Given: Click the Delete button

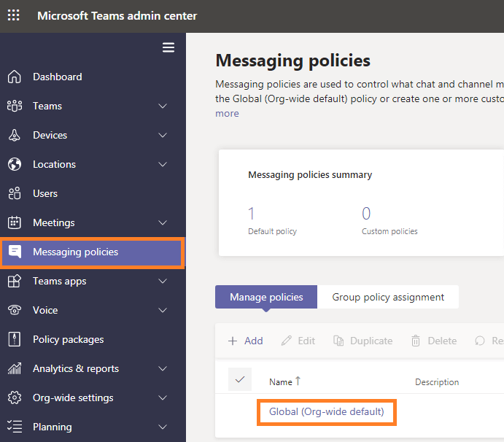Looking at the screenshot, I should click(434, 341).
